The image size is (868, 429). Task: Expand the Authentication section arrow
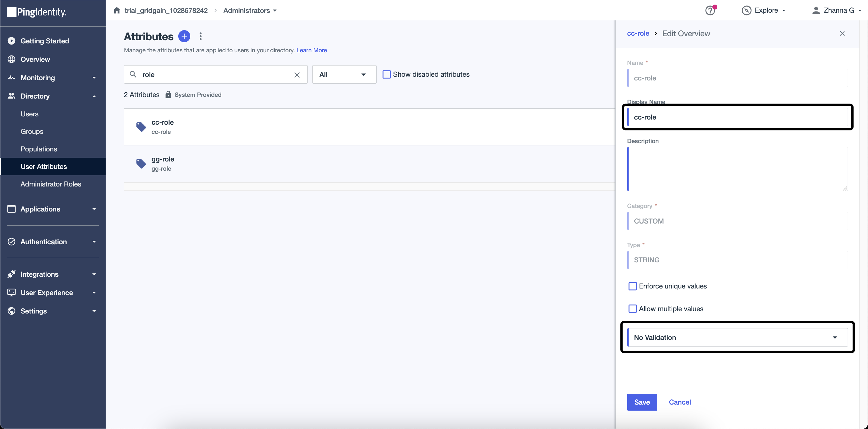click(x=94, y=242)
